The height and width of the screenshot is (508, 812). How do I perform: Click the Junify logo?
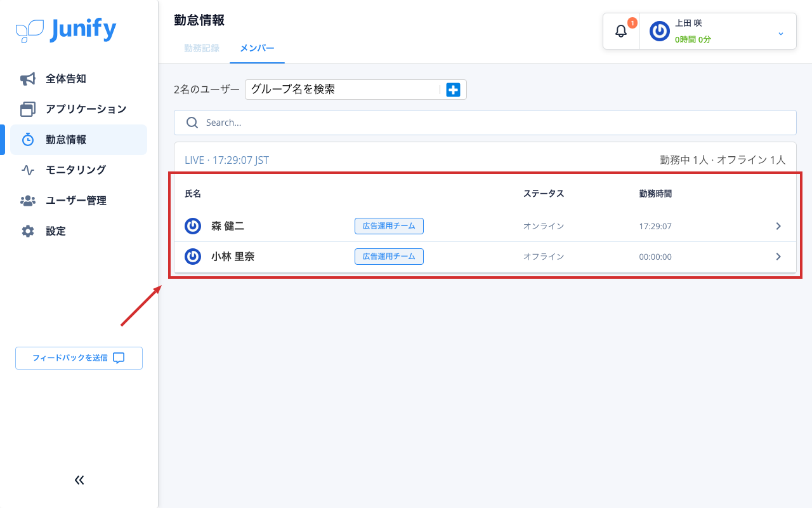(66, 30)
